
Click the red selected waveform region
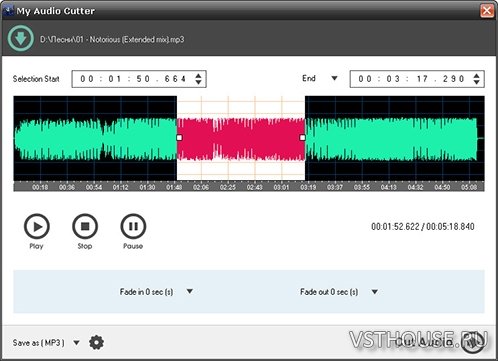pyautogui.click(x=241, y=139)
